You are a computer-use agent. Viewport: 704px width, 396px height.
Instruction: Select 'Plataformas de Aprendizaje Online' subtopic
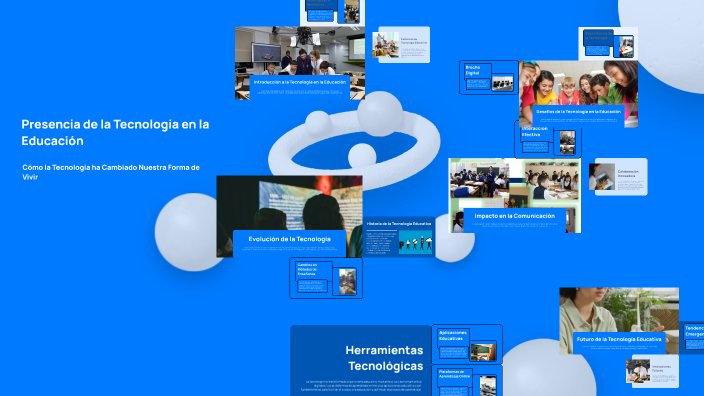coord(467,380)
